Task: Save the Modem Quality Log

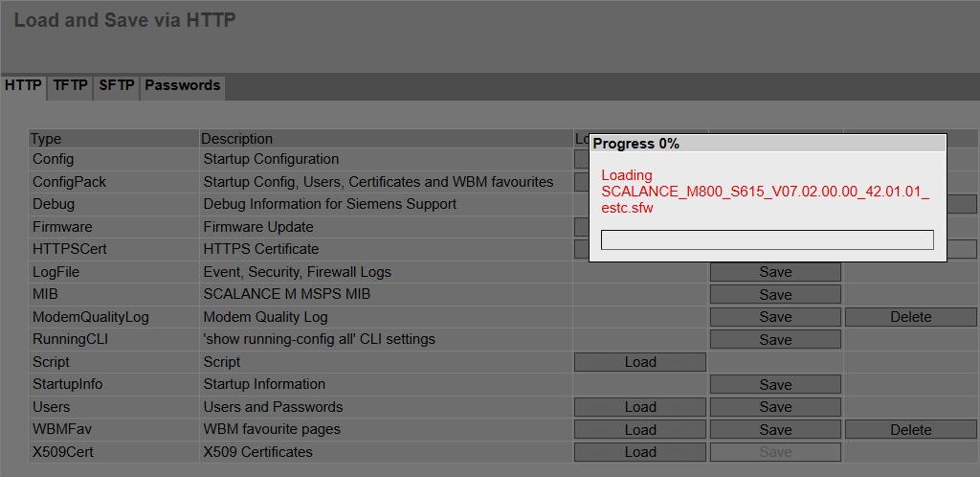Action: 775,317
